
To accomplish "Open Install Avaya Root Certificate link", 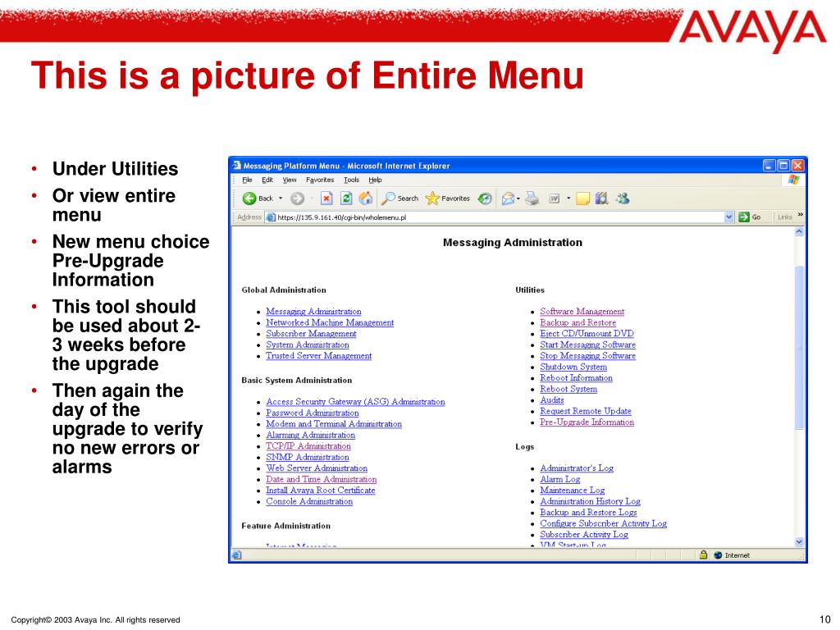I will pos(321,491).
